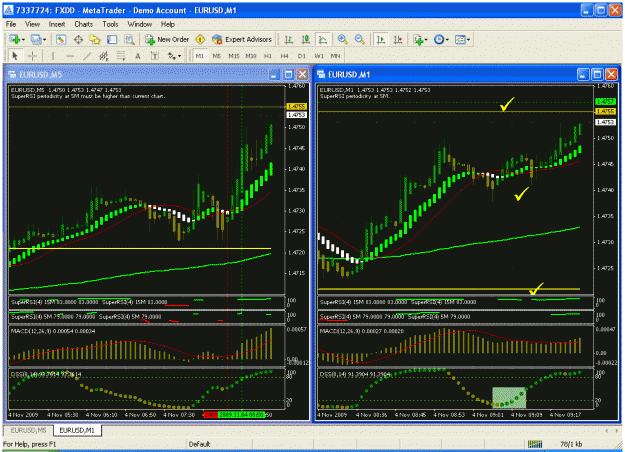Expand the Profiles dropdown arrow
The image size is (625, 452).
point(44,39)
